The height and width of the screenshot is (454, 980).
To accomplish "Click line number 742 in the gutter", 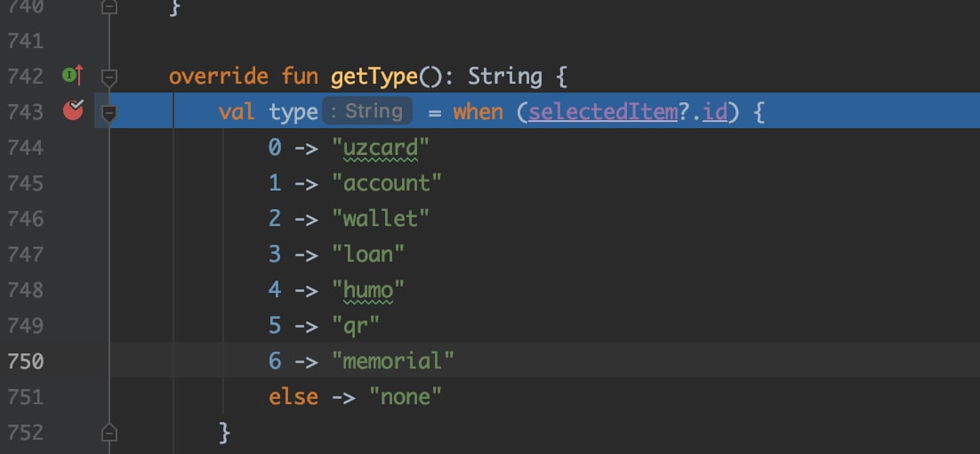I will tap(26, 77).
